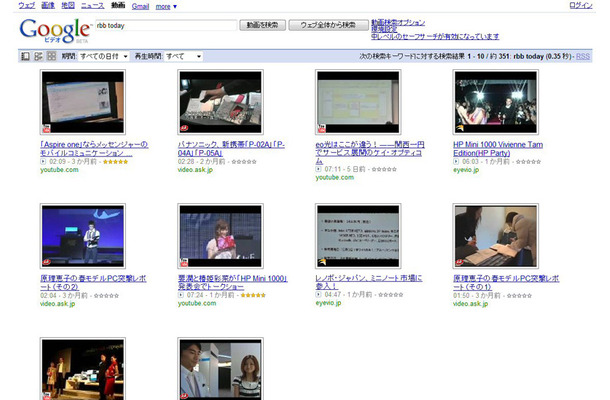Image resolution: width=610 pixels, height=400 pixels.
Task: Go to 画像 in top navigation
Action: click(x=48, y=5)
